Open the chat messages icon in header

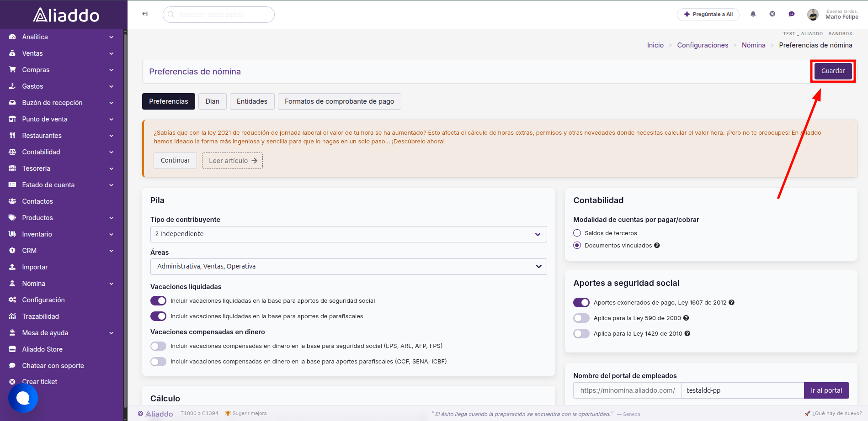pyautogui.click(x=791, y=14)
